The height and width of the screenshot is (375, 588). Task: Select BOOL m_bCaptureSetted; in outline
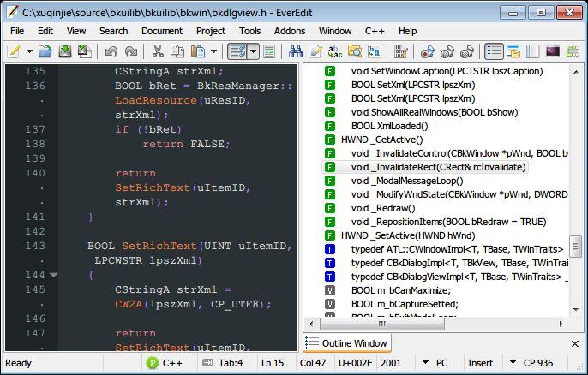[405, 304]
